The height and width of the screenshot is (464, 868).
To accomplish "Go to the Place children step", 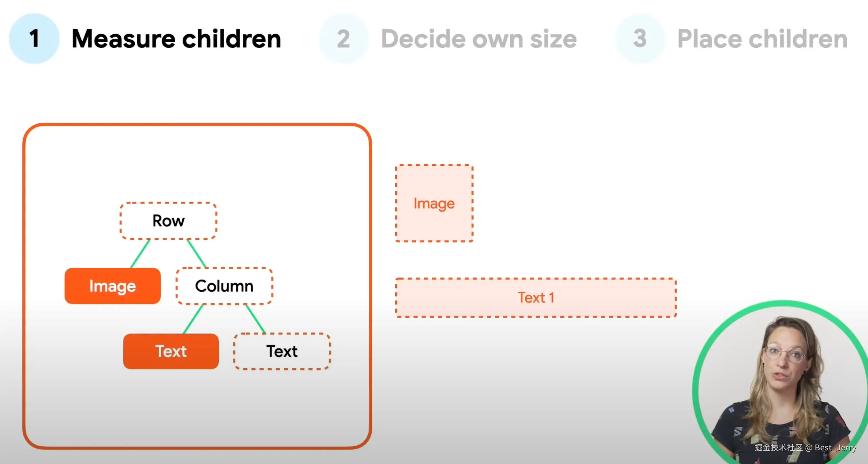I will point(762,39).
